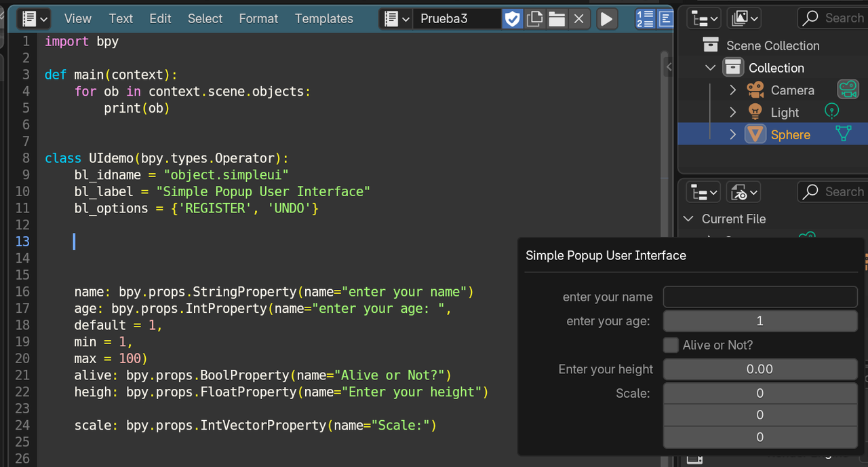Open the lower panel's editor type dropdown
868x467 pixels.
pyautogui.click(x=703, y=192)
